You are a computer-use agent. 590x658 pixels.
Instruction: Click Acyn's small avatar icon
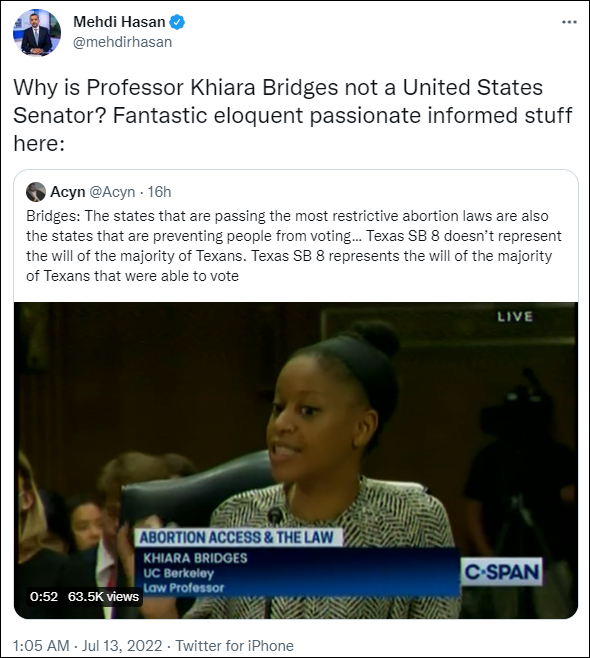coord(36,192)
